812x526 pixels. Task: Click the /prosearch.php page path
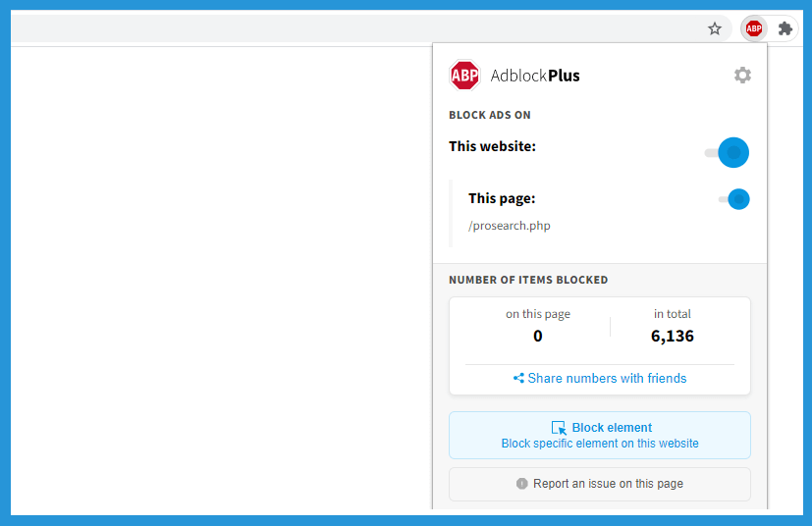[509, 226]
